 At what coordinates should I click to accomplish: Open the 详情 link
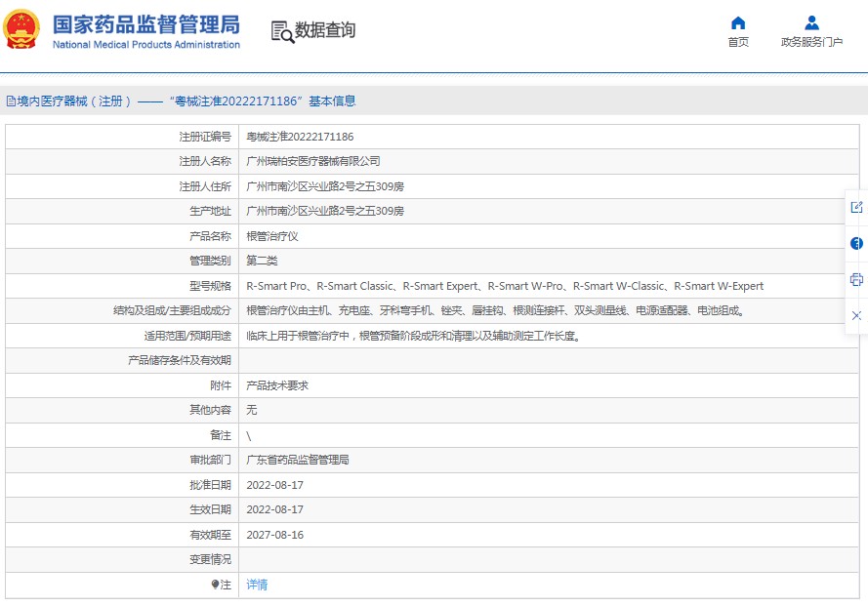point(257,585)
